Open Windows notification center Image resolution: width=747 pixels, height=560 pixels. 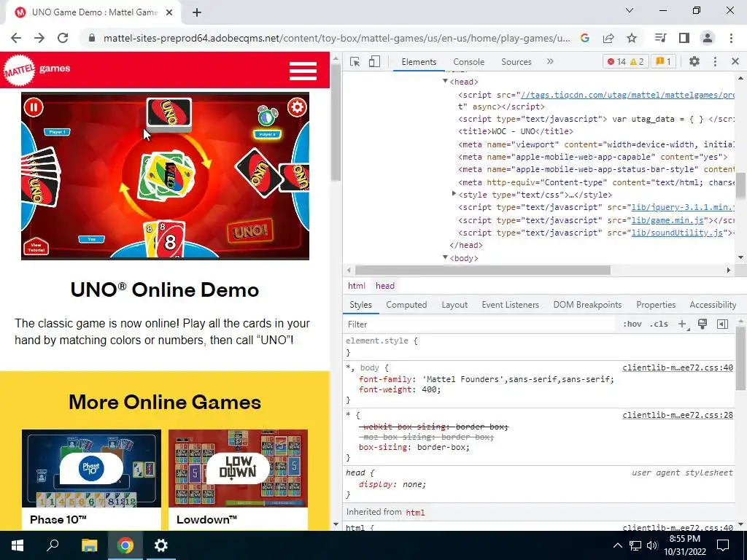click(723, 545)
